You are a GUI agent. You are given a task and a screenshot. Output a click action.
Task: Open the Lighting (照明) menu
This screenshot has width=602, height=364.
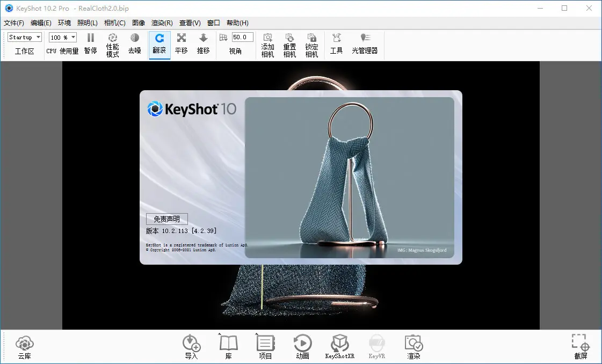[x=87, y=23]
